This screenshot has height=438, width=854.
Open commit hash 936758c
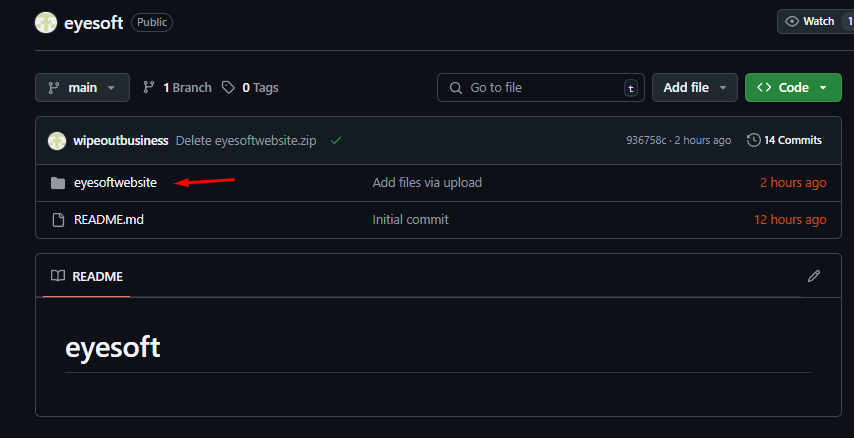pyautogui.click(x=646, y=141)
